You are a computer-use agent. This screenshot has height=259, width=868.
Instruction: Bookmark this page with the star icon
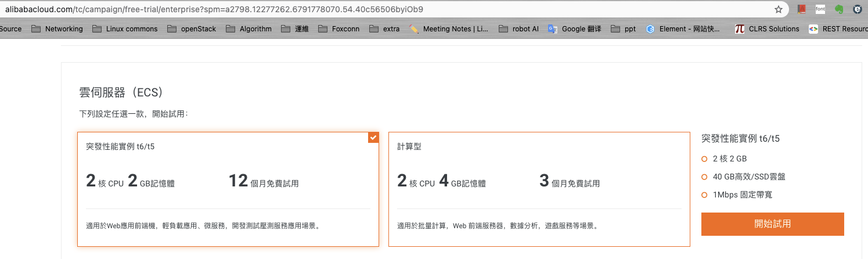point(779,9)
